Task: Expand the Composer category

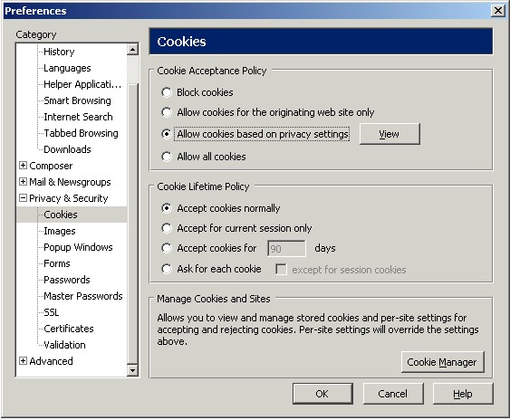Action: [23, 166]
